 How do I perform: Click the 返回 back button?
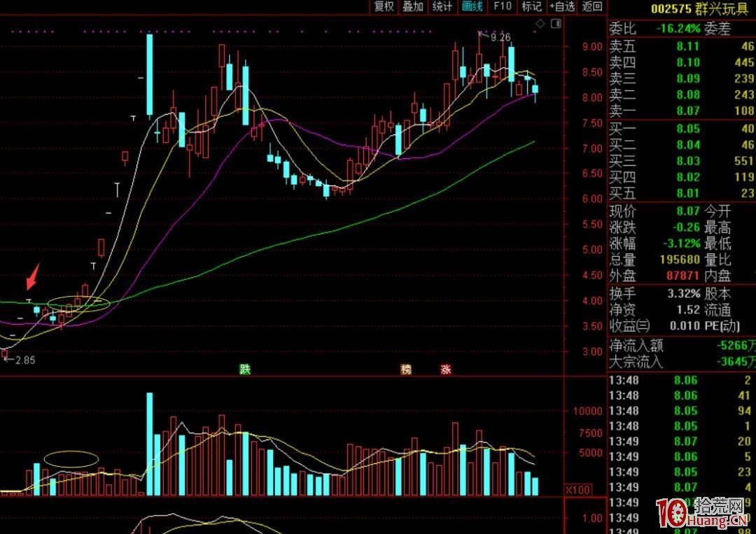pos(592,6)
